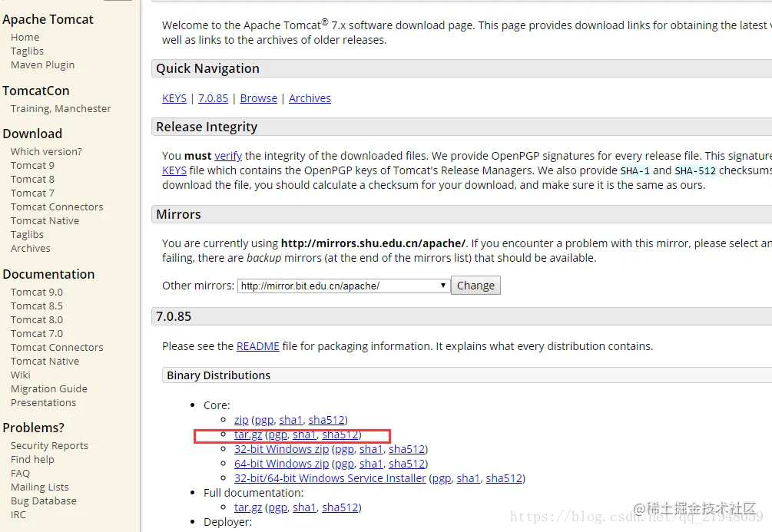Click KEYS in Quick Navigation
The image size is (772, 532).
pos(174,98)
